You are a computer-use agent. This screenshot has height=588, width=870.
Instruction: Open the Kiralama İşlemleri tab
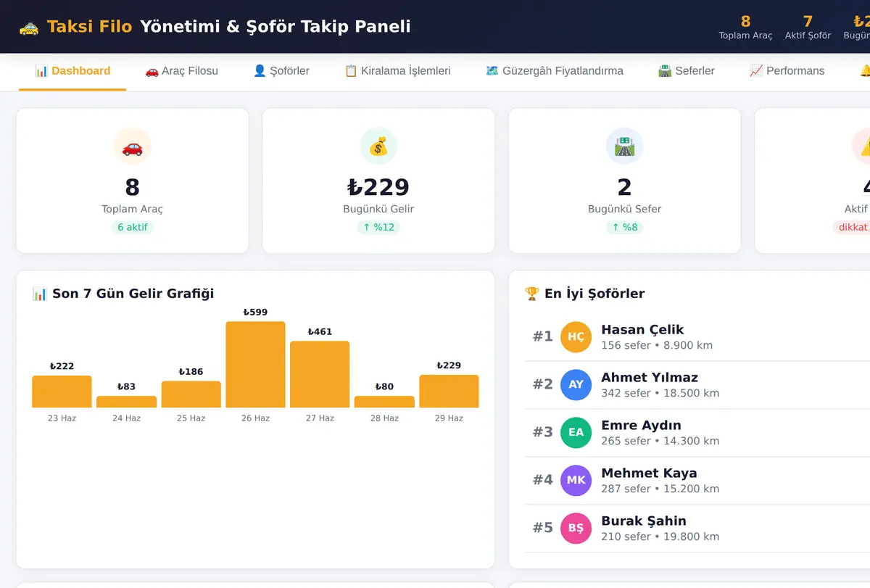[397, 71]
